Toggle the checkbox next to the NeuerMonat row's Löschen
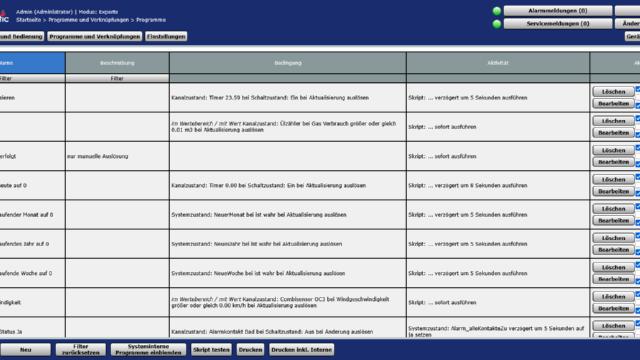The height and width of the screenshot is (360, 640). [638, 206]
